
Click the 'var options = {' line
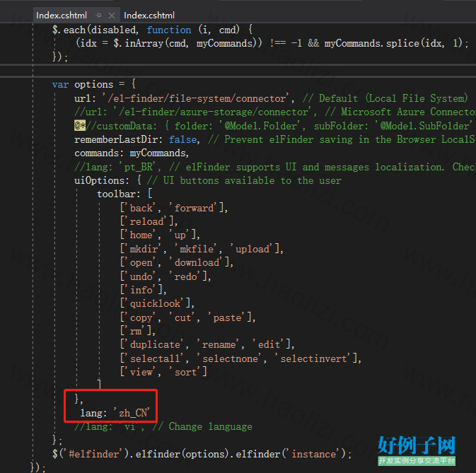(94, 84)
